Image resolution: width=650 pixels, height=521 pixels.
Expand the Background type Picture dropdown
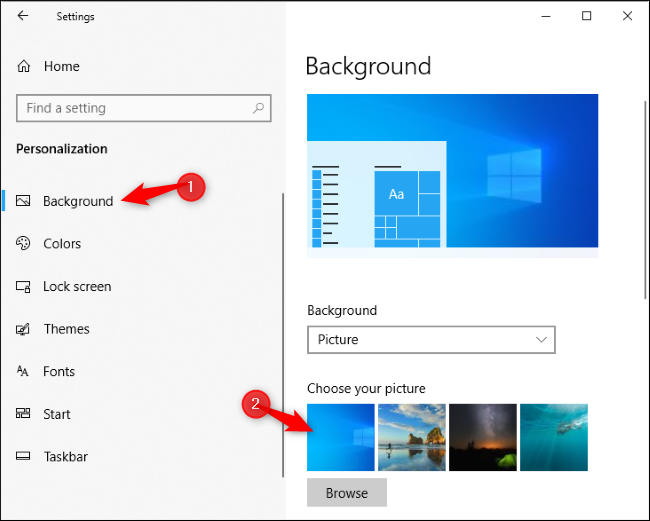(431, 340)
